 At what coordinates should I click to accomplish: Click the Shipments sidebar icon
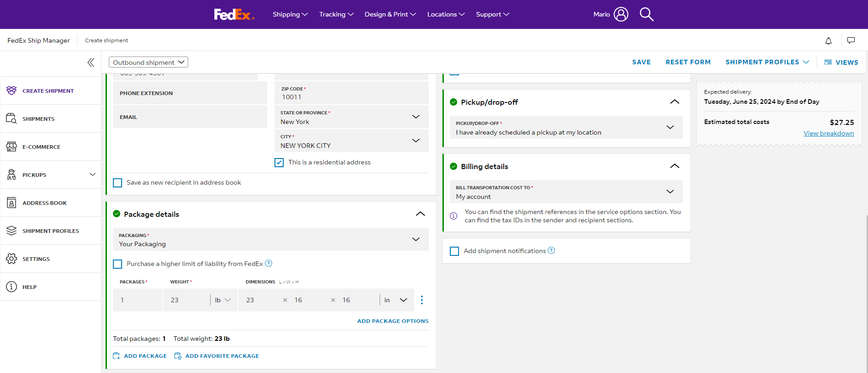11,119
